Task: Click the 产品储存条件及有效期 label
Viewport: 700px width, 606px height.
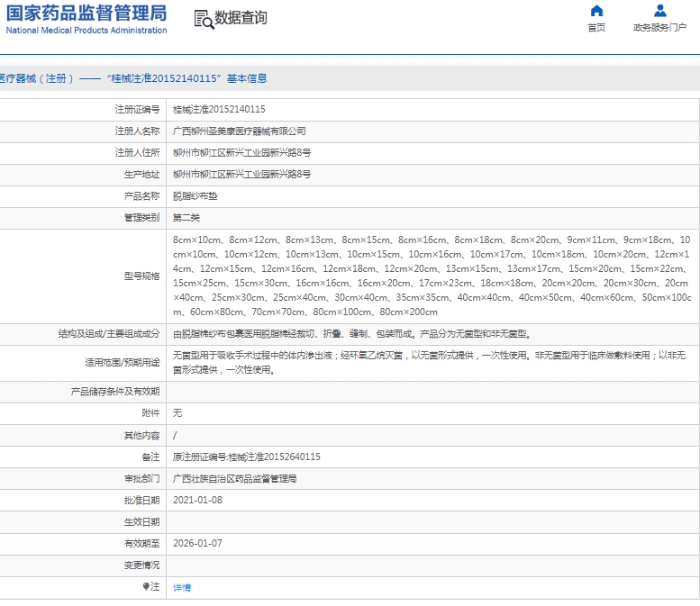Action: (115, 392)
